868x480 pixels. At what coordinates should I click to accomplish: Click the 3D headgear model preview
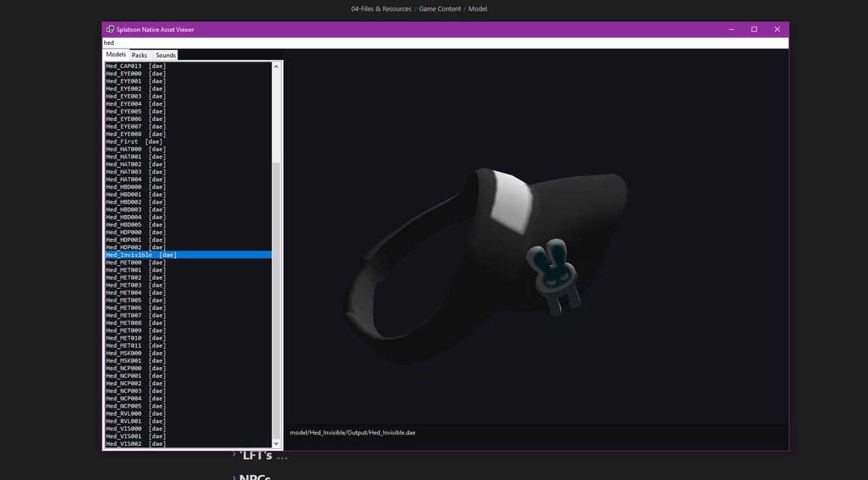pyautogui.click(x=485, y=266)
